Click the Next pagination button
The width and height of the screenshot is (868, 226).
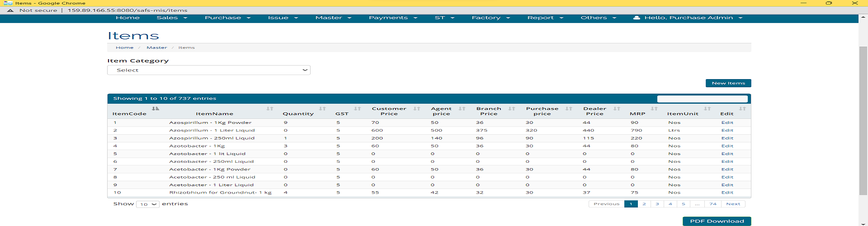pyautogui.click(x=733, y=204)
